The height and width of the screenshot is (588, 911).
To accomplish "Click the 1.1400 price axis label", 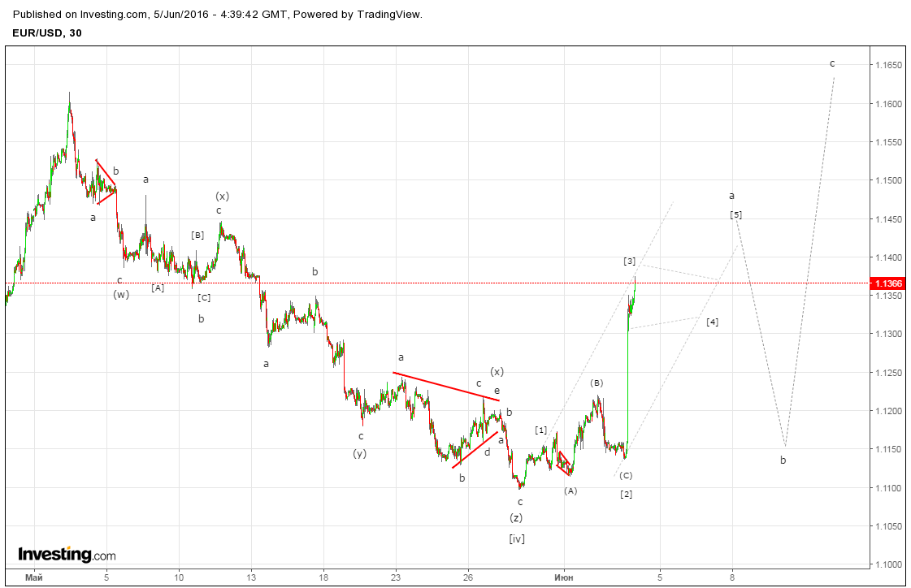I will 889,257.
